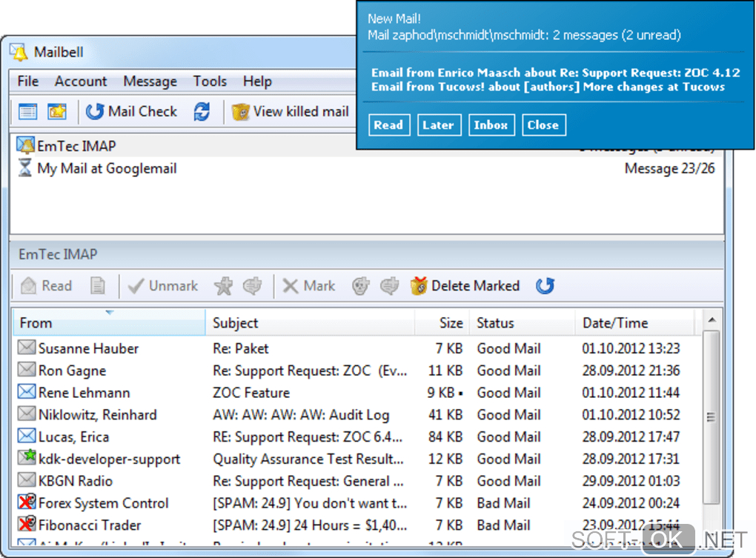Click Close in the New Mail popup
This screenshot has width=756, height=558.
[x=543, y=124]
